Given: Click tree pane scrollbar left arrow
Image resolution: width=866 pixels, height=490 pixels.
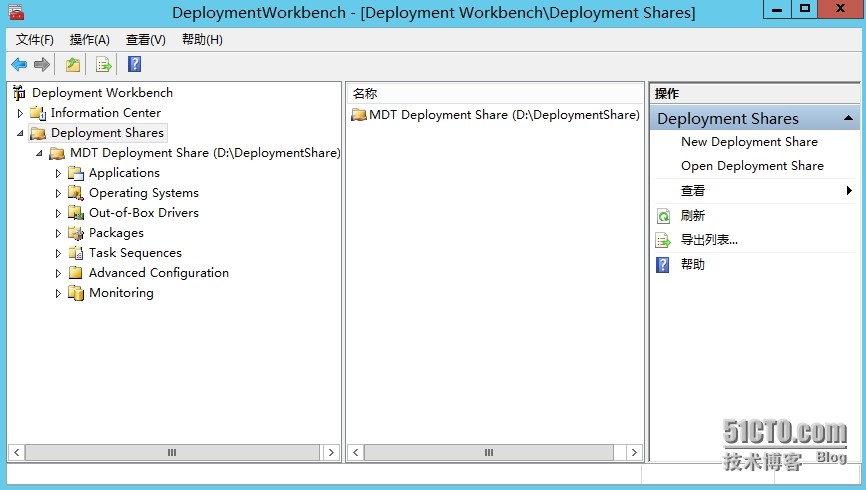Looking at the screenshot, I should coord(17,452).
